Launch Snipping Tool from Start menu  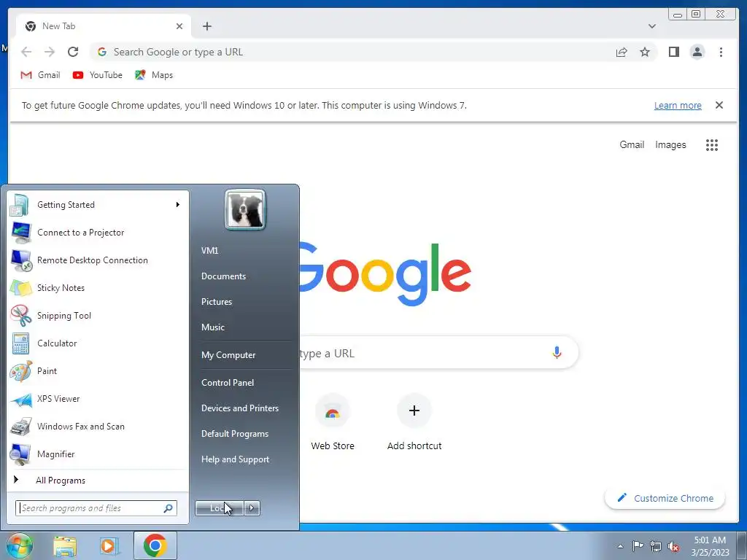[x=98, y=315]
